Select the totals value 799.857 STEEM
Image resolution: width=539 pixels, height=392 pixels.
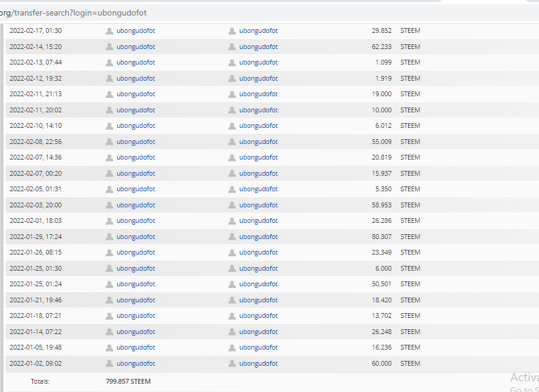[128, 381]
